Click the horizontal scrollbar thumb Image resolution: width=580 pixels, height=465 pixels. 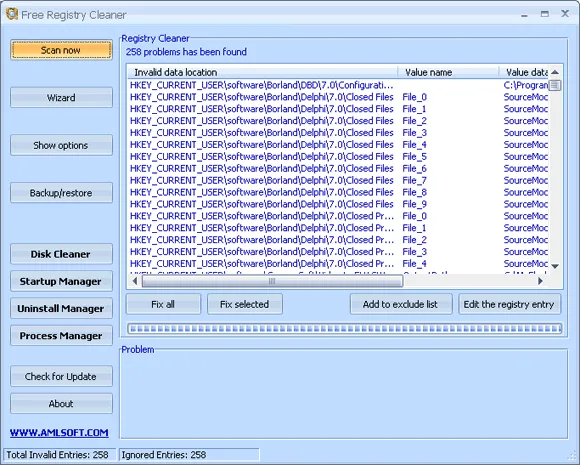272,281
